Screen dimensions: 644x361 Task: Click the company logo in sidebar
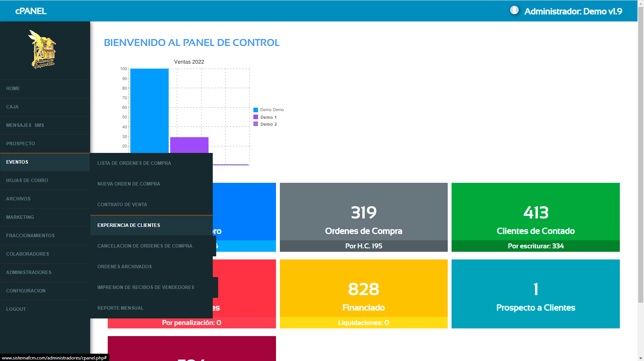43,50
